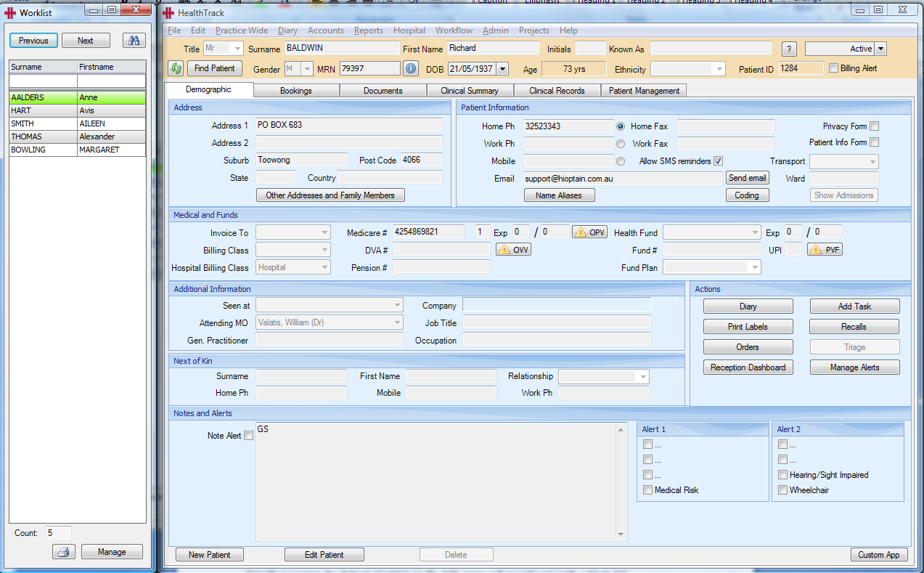Click the Custom App button
924x573 pixels.
tap(879, 555)
